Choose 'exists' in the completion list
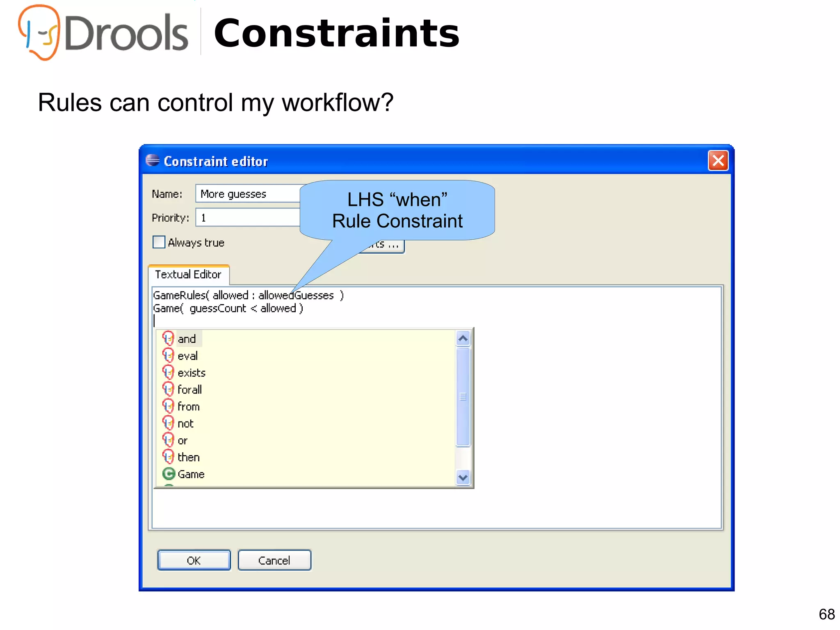Image resolution: width=840 pixels, height=630 pixels. coord(192,373)
